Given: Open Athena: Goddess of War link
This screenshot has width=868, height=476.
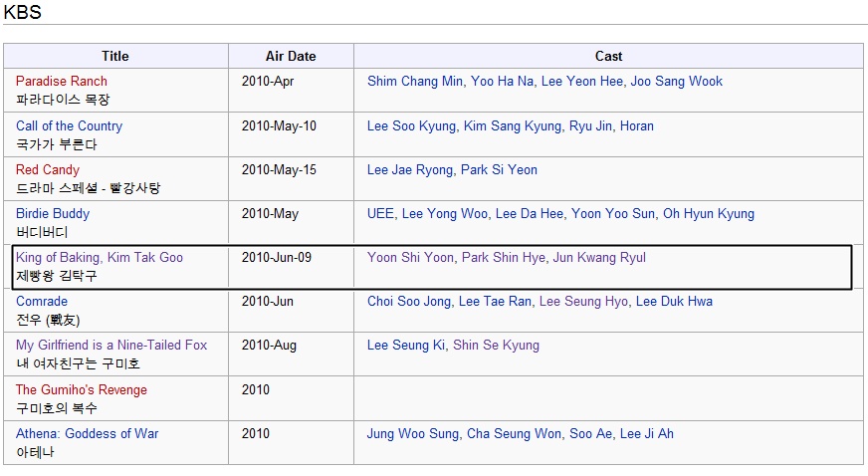Looking at the screenshot, I should (x=88, y=433).
